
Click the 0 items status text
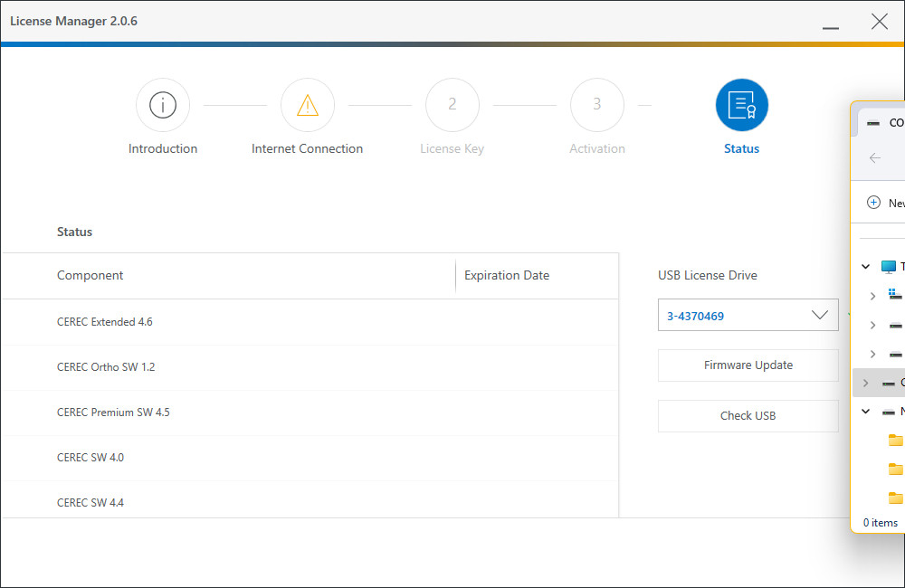(x=881, y=522)
